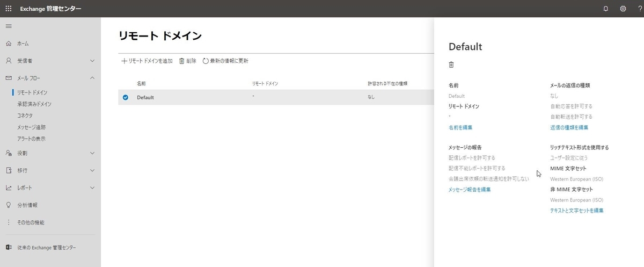Screen dimensions: 644x267
Task: Click the 削除 trash icon in toolbar
Action: 182,61
